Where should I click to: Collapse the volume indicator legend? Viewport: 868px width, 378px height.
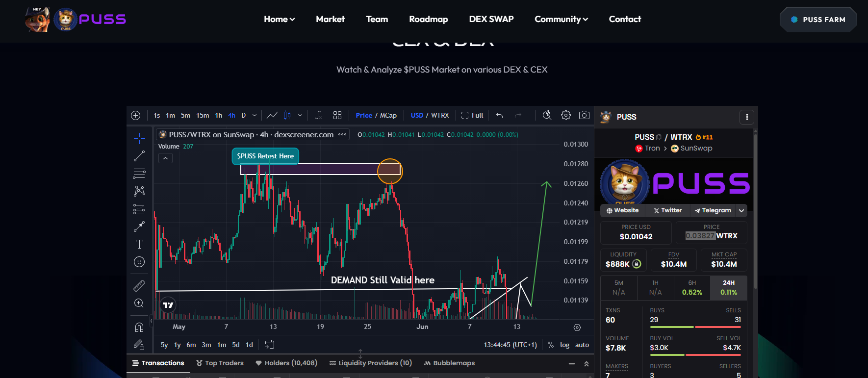(165, 158)
